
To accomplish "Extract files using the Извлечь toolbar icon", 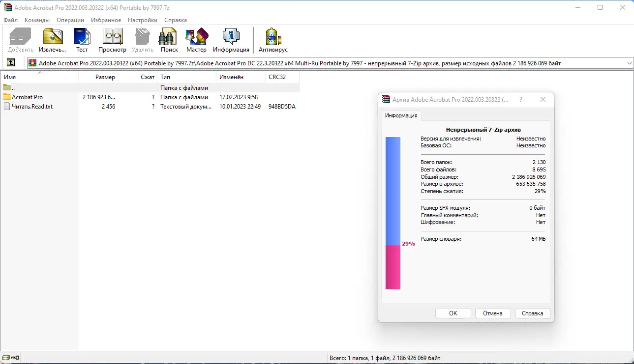I will [x=52, y=39].
